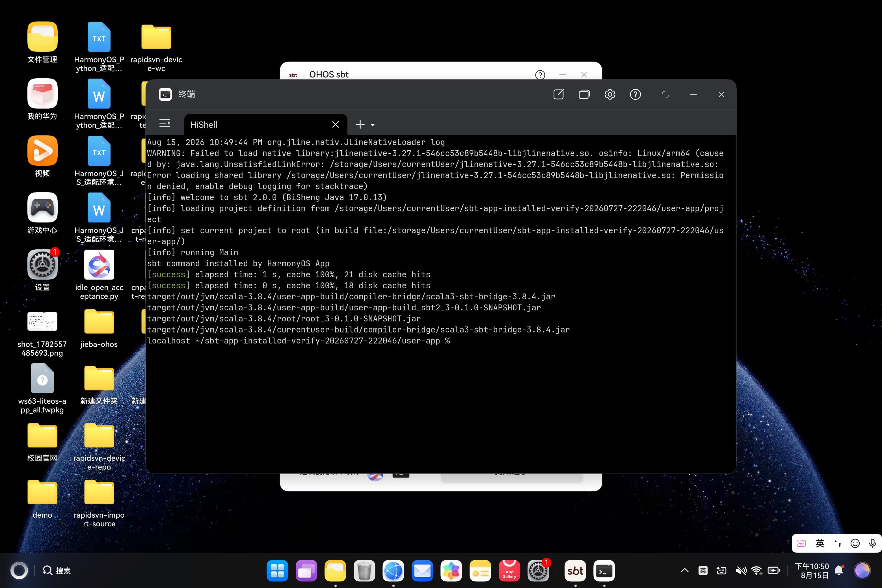Image resolution: width=882 pixels, height=588 pixels.
Task: Toggle 英 language mode in IME bar
Action: [x=820, y=543]
